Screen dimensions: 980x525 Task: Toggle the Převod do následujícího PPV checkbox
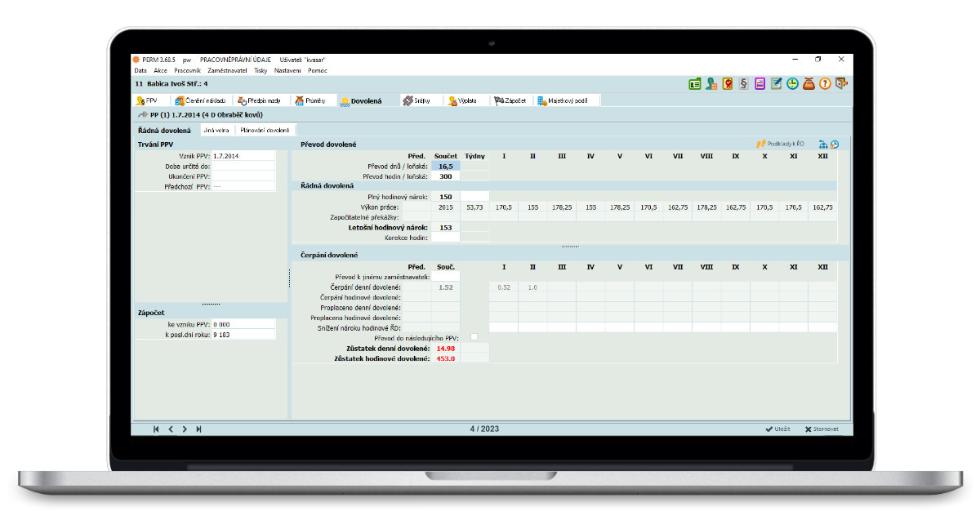474,337
